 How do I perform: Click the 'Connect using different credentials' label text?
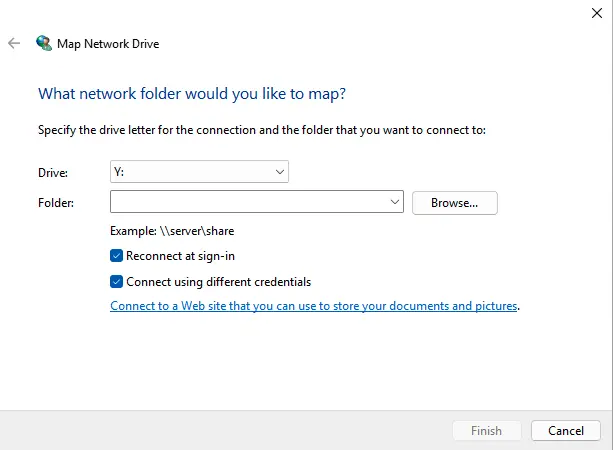[218, 282]
